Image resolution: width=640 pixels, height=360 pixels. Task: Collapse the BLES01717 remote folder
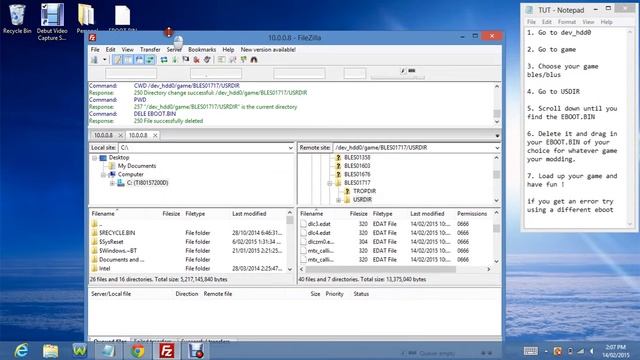pyautogui.click(x=330, y=183)
